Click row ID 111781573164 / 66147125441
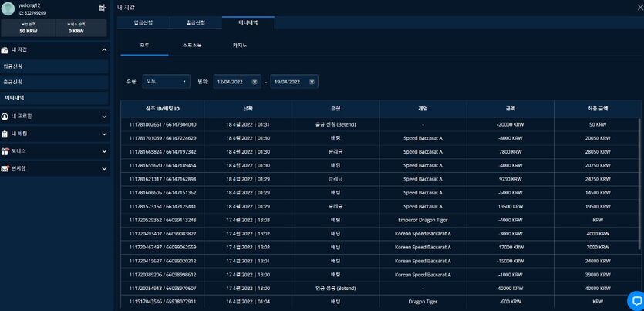The image size is (644, 311). coord(162,206)
